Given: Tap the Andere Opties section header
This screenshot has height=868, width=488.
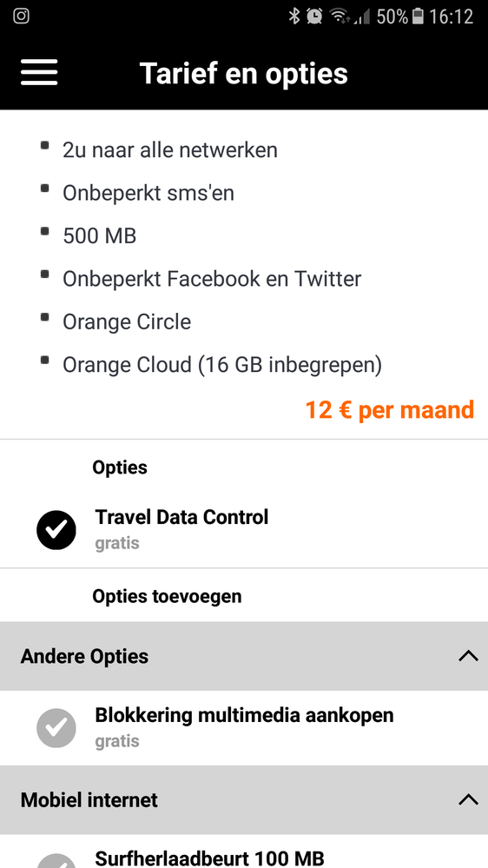Looking at the screenshot, I should pyautogui.click(x=244, y=656).
